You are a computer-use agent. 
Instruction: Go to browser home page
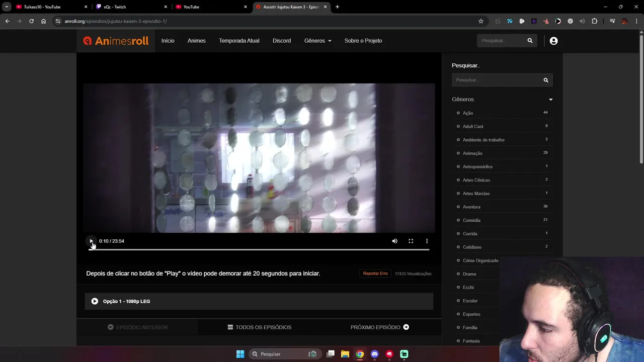coord(43,21)
